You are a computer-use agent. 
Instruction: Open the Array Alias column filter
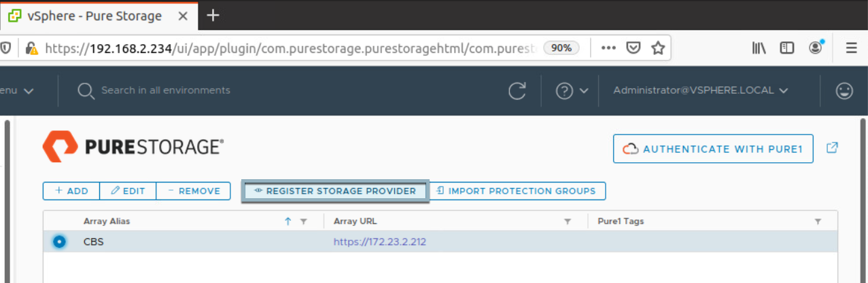click(304, 221)
